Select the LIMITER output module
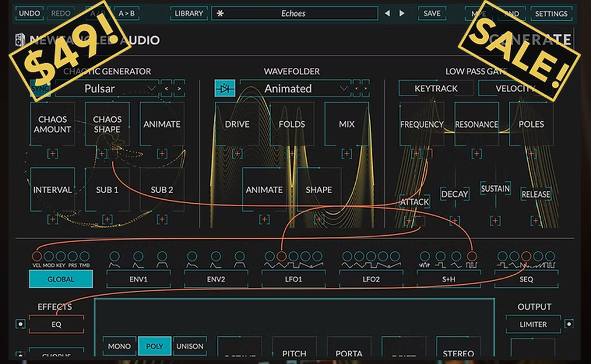Screen dimensions: 591x364 click(x=533, y=324)
